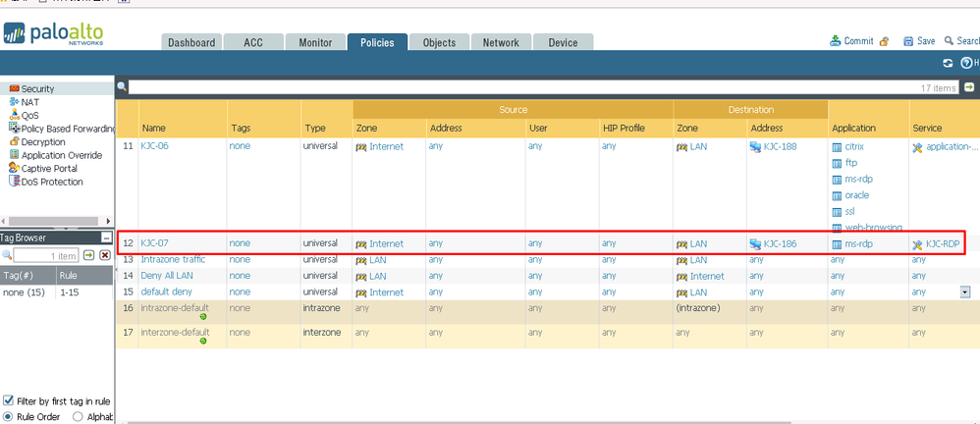Viewport: 980px width, 424px height.
Task: Click the lock icon next to Commit
Action: [x=884, y=42]
